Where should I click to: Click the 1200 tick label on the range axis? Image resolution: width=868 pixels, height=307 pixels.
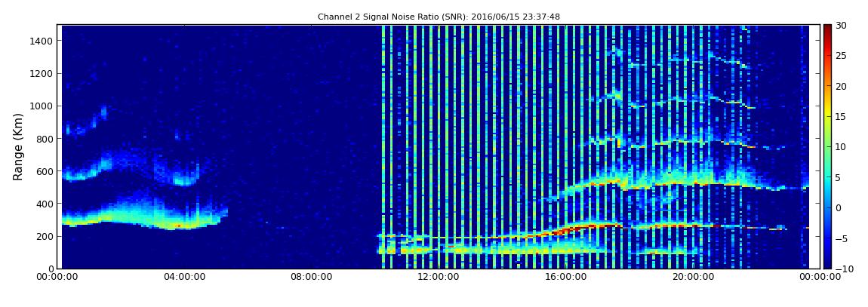click(42, 74)
